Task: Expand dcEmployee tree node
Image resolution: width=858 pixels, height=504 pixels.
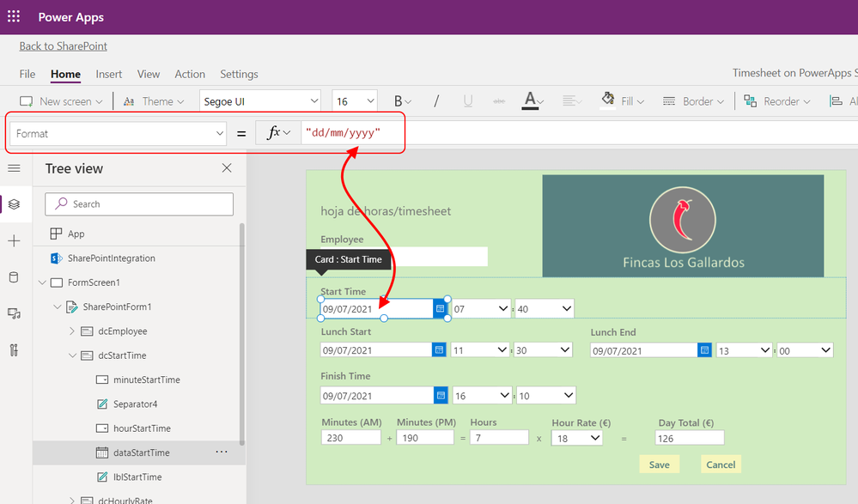Action: click(72, 331)
